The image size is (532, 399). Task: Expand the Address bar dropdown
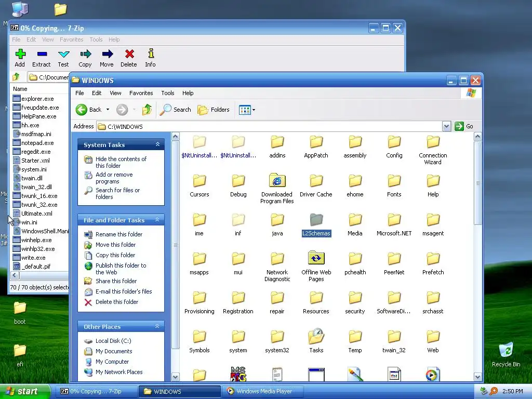tap(446, 127)
